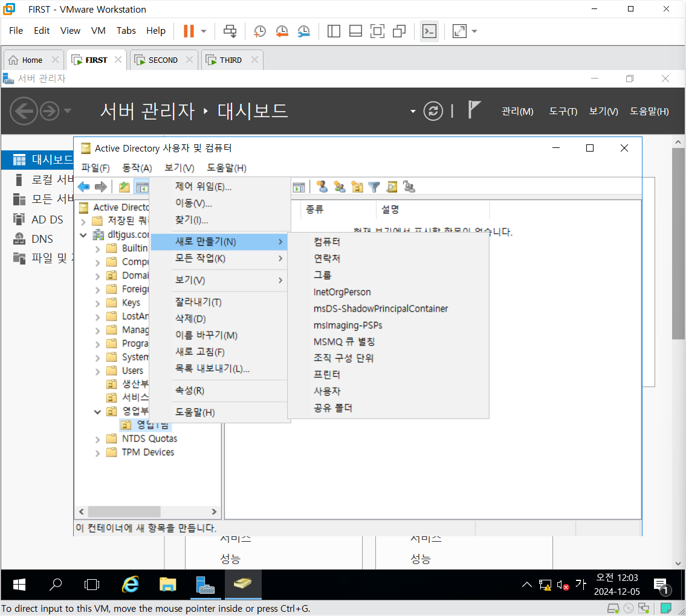Open the Server Manager notifications flag
The image size is (686, 616).
[474, 109]
